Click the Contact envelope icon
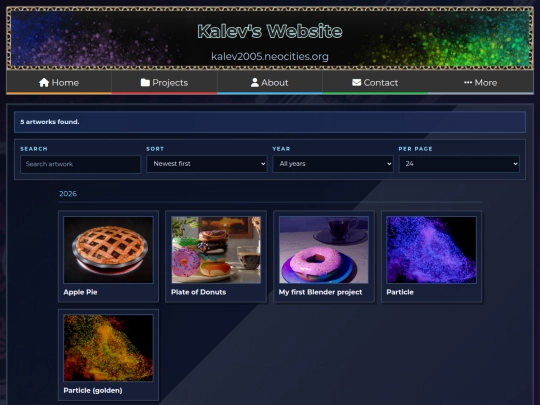This screenshot has width=540, height=405. (356, 83)
